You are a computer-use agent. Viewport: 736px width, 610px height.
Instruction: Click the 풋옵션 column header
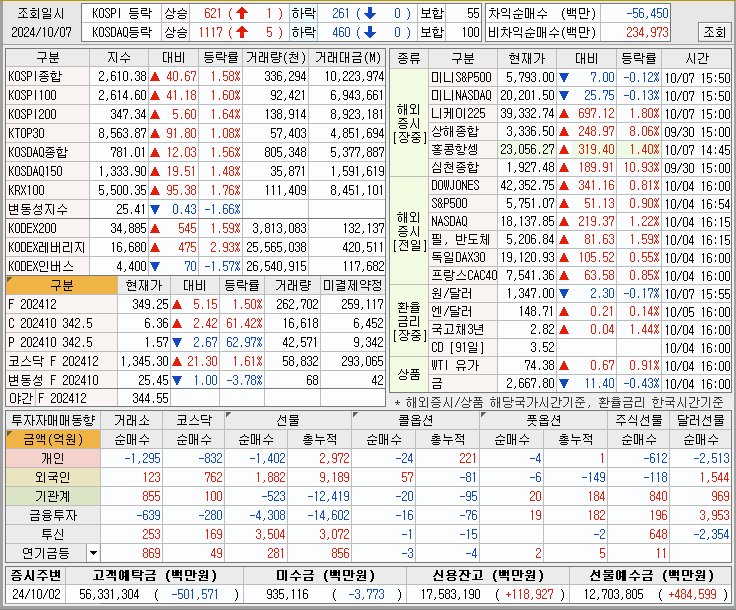(x=543, y=420)
